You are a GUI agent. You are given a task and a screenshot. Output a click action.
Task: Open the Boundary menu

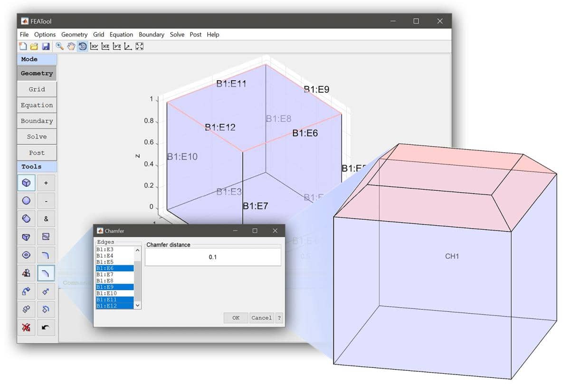coord(151,35)
